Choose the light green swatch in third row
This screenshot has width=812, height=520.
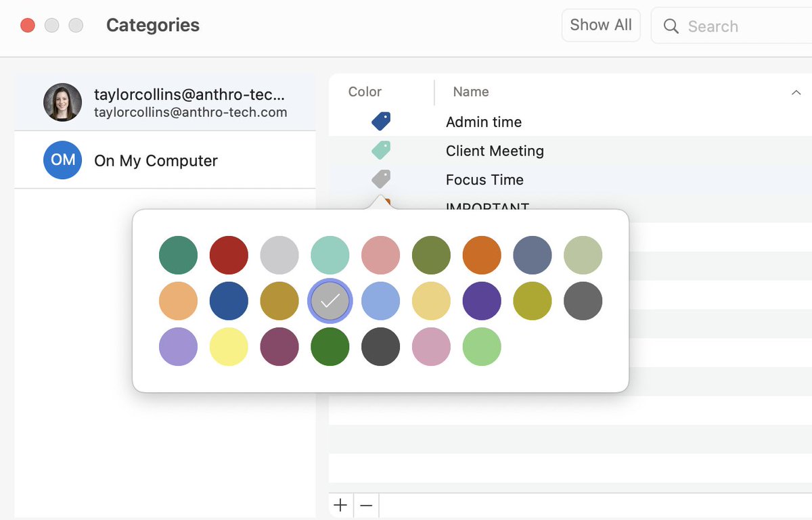(482, 347)
